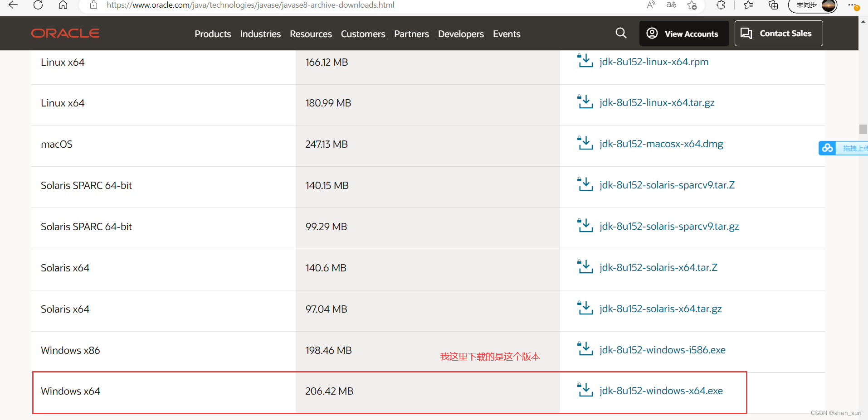Click download icon for jdk-8u152-macosx-x64.dmg
This screenshot has height=420, width=868.
[585, 143]
